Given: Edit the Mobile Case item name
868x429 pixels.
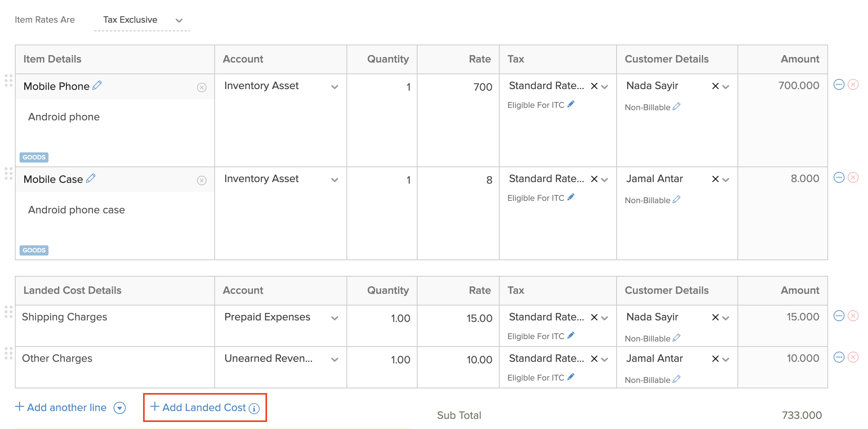Looking at the screenshot, I should (x=91, y=177).
